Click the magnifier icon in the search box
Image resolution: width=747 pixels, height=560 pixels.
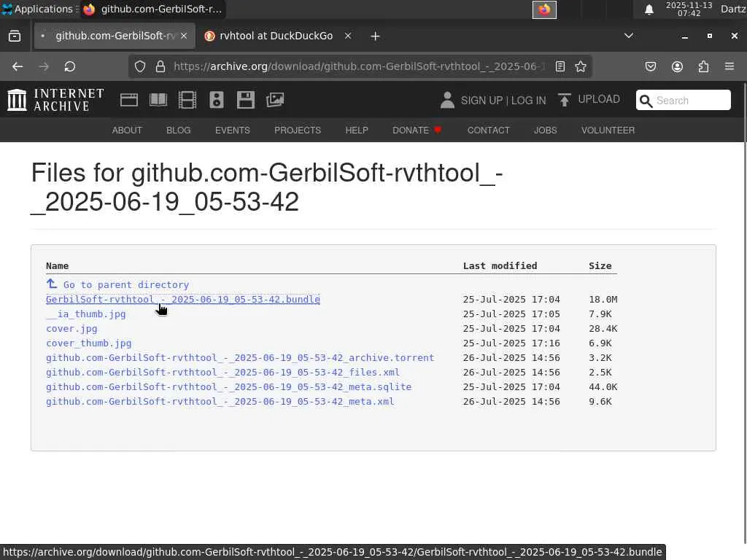click(x=646, y=101)
